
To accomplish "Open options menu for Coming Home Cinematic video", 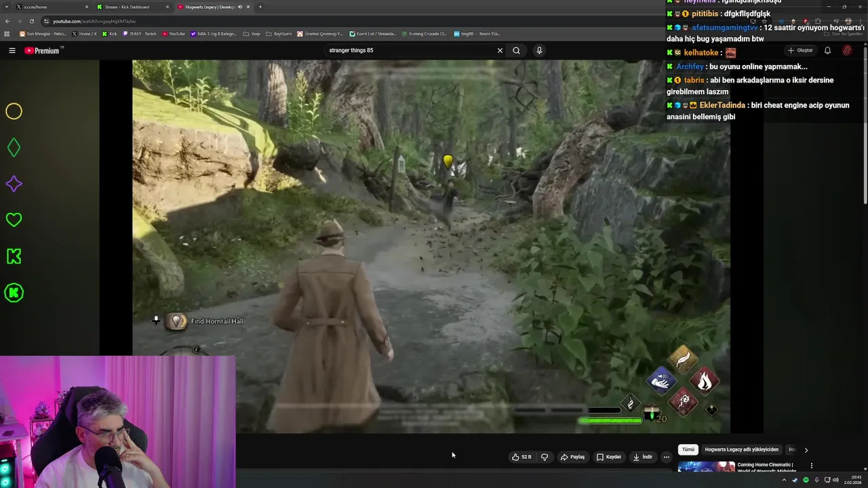I will point(812,466).
